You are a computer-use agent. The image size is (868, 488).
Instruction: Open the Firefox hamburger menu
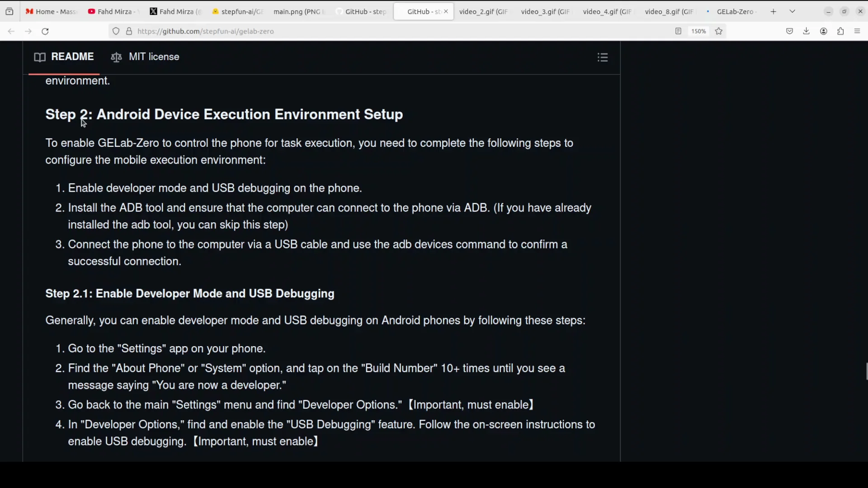(x=857, y=31)
